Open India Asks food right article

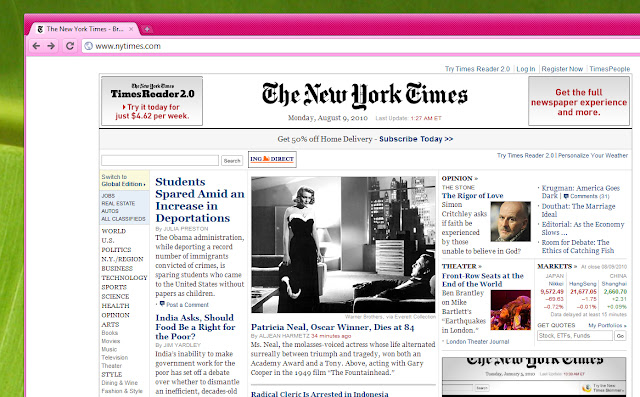pyautogui.click(x=195, y=327)
